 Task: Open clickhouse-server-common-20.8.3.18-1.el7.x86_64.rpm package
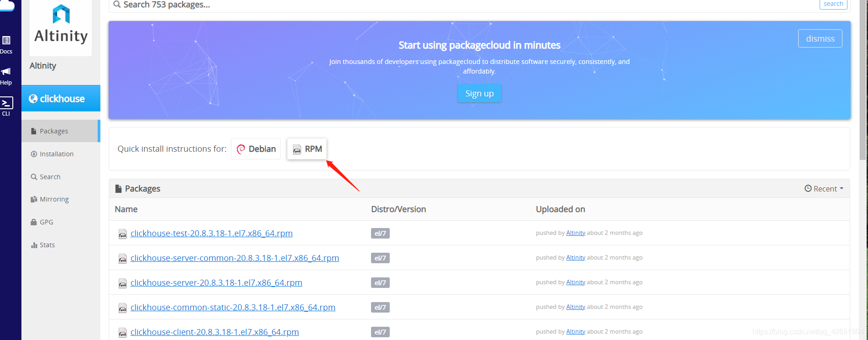(235, 258)
